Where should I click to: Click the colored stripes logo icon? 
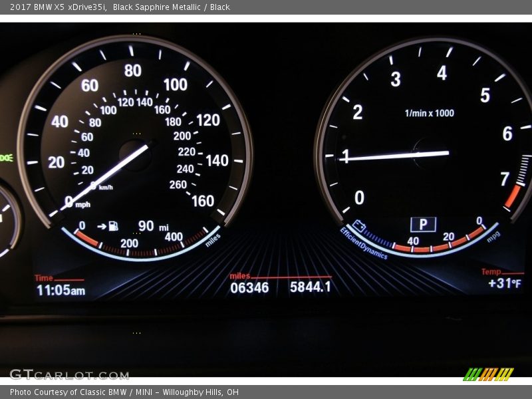[489, 374]
